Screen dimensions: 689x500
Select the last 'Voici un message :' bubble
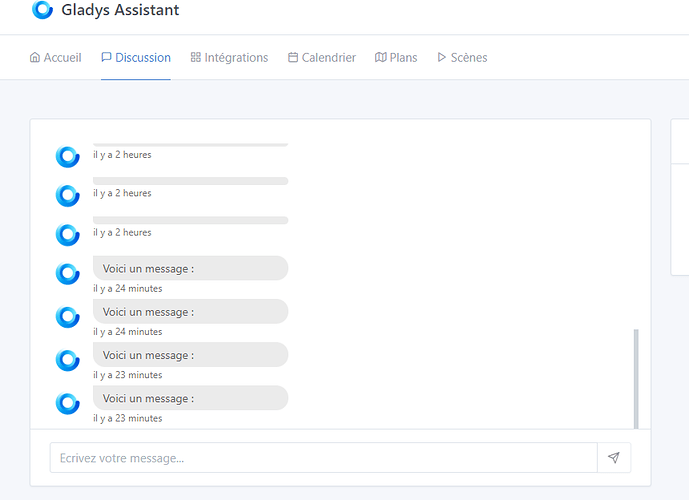(190, 398)
